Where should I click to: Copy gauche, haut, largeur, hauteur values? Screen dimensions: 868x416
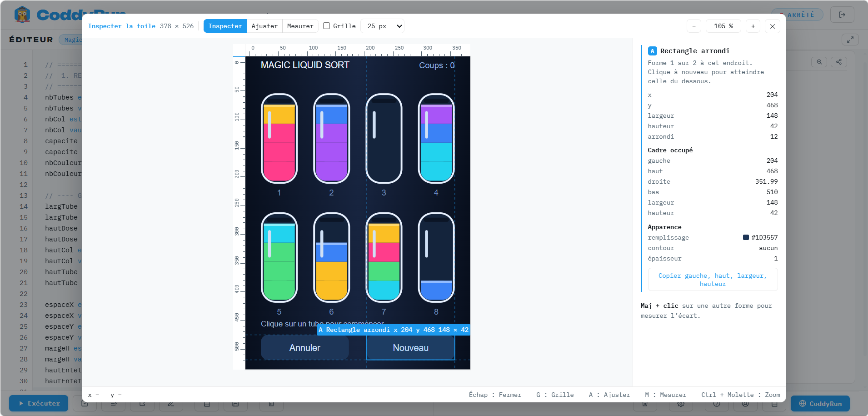tap(713, 280)
